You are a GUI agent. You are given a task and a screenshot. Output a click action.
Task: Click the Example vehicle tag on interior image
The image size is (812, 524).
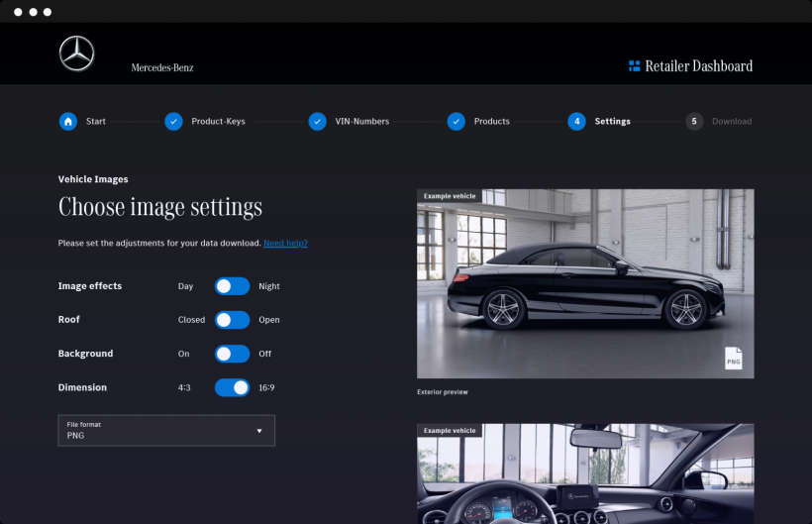coord(450,431)
